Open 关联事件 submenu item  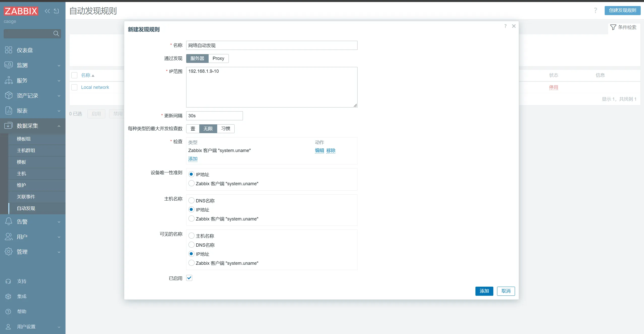(x=37, y=197)
